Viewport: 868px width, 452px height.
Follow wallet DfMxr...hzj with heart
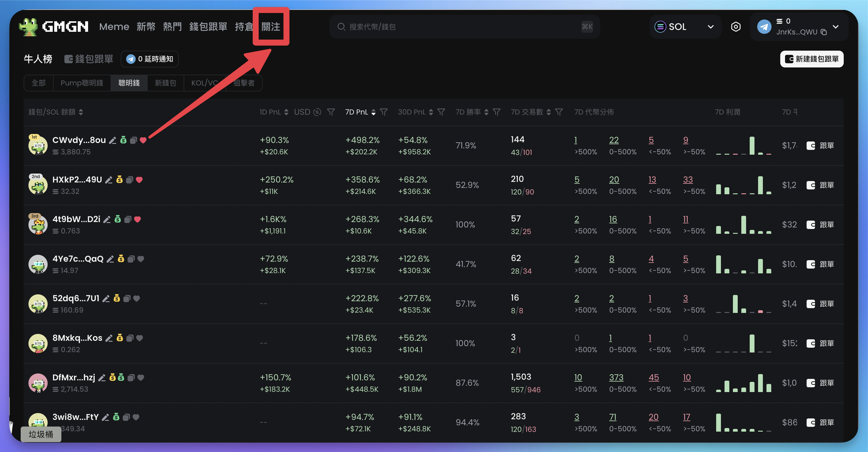pyautogui.click(x=141, y=378)
